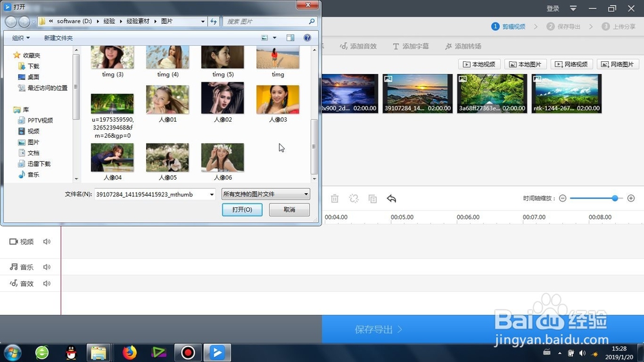Image resolution: width=644 pixels, height=362 pixels.
Task: Click the dashed rotate icon above timeline
Action: point(354,199)
